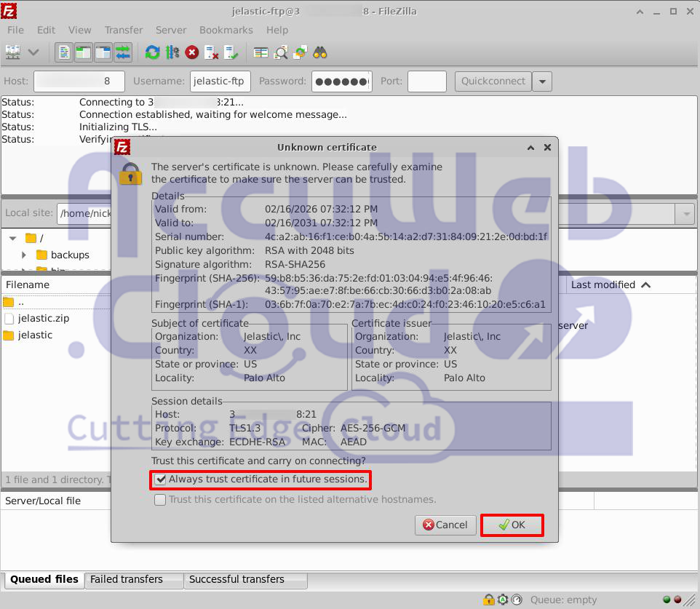Click Cancel in the certificate dialog
700x609 pixels.
[x=445, y=525]
